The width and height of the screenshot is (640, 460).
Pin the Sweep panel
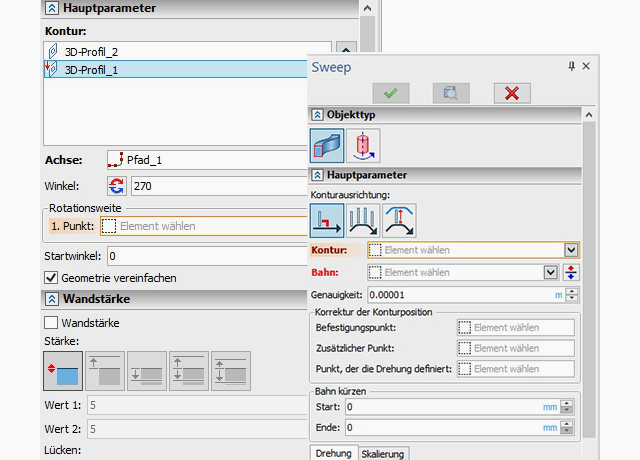[x=571, y=66]
